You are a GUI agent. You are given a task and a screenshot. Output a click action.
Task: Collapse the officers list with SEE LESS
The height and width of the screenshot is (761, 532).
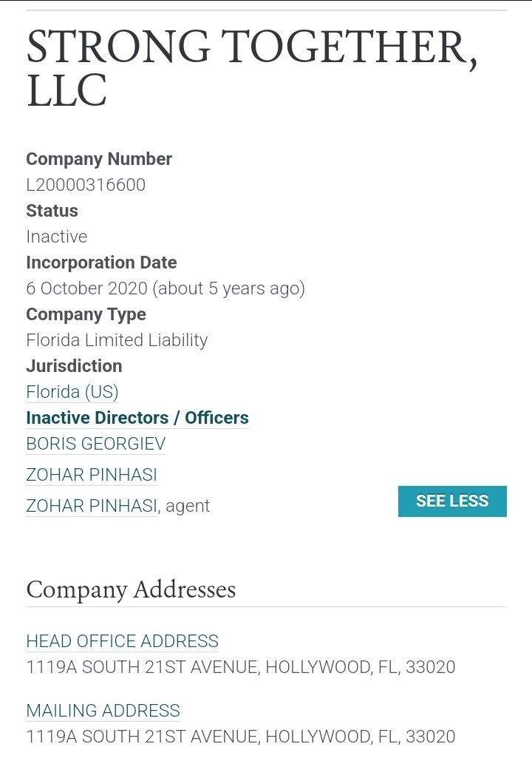pyautogui.click(x=452, y=501)
